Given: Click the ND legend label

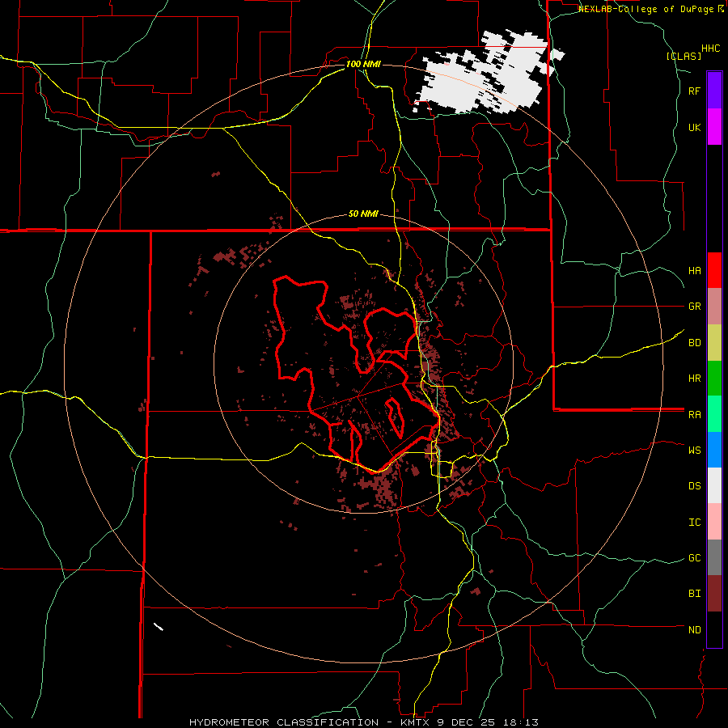Looking at the screenshot, I should [x=694, y=629].
